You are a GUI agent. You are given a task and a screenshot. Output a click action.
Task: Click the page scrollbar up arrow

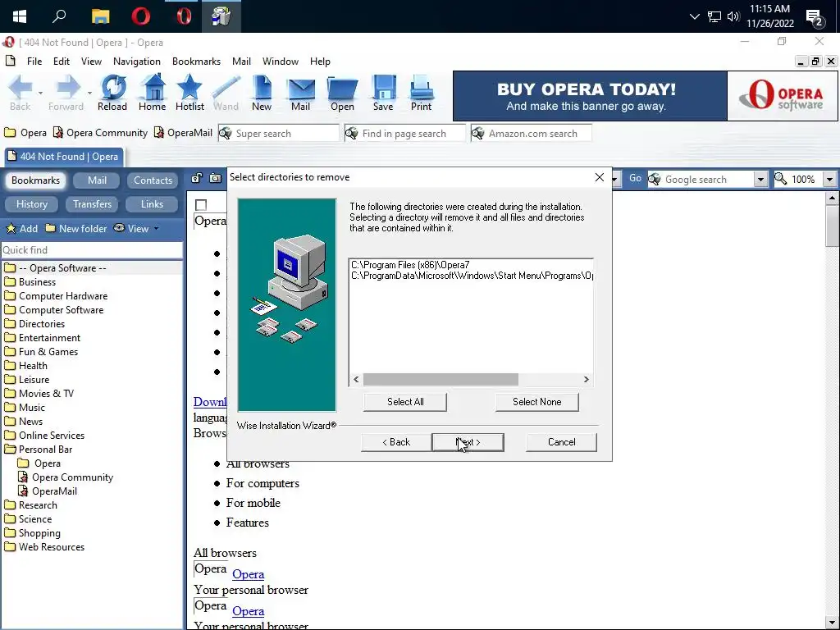point(832,199)
